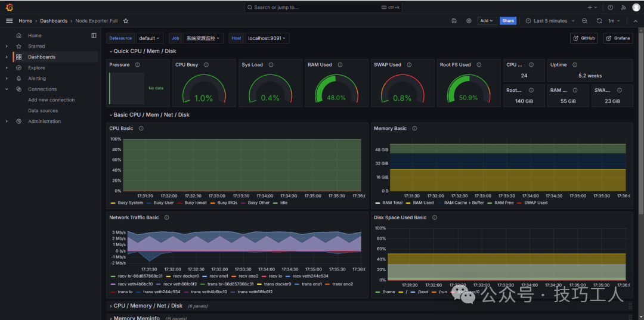The width and height of the screenshot is (644, 320).
Task: Undock the sidebar menu panel
Action: click(x=94, y=36)
